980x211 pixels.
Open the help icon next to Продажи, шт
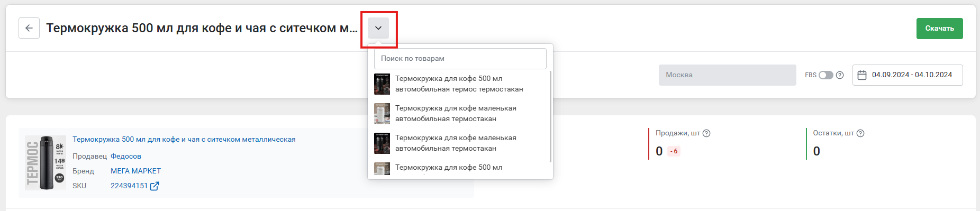pos(706,133)
